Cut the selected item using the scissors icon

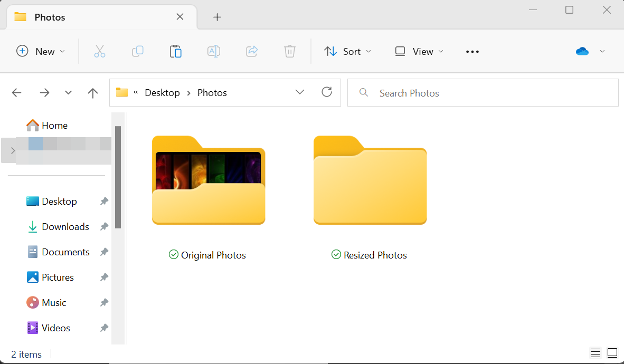click(100, 51)
